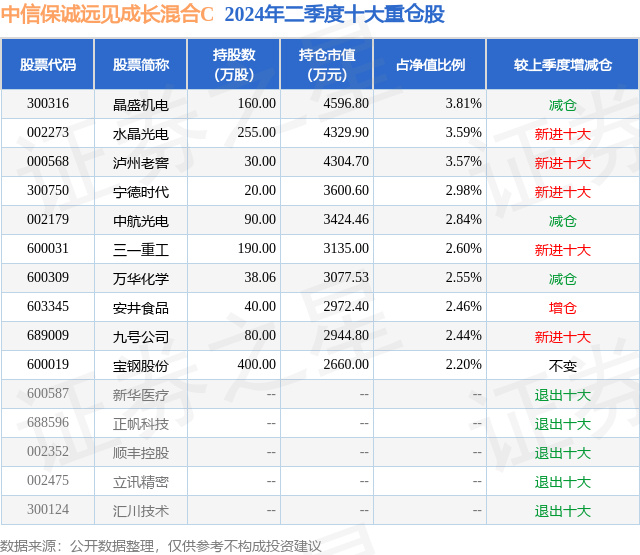Screen dimensions: 640x555
Task: Select stock name 泸州老窖
Action: [x=141, y=163]
